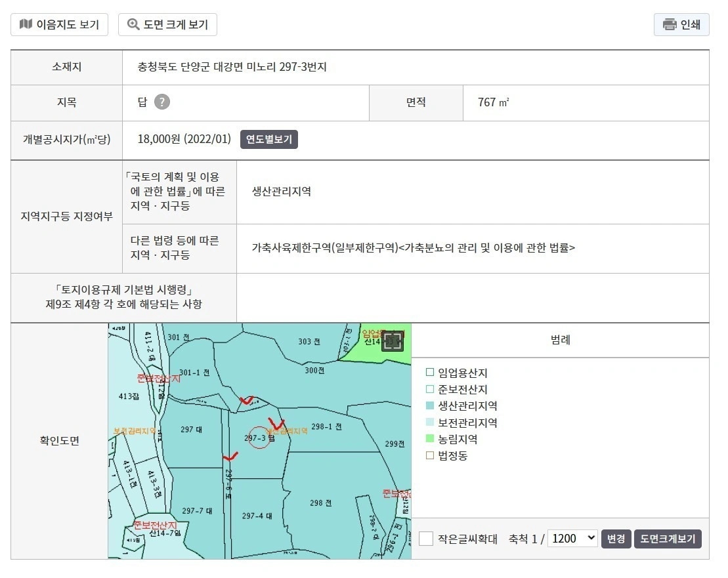The image size is (728, 578).
Task: Print the page with 인쇄 button
Action: point(681,24)
